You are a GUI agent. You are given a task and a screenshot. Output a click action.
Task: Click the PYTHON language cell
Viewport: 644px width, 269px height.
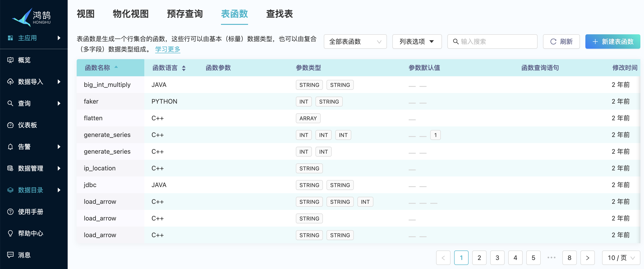(164, 101)
